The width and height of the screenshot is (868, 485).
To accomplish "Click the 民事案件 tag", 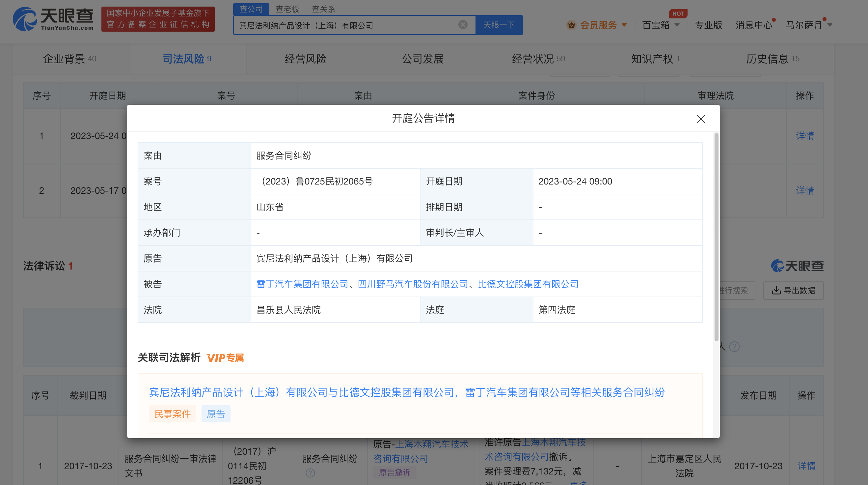I will pos(173,414).
